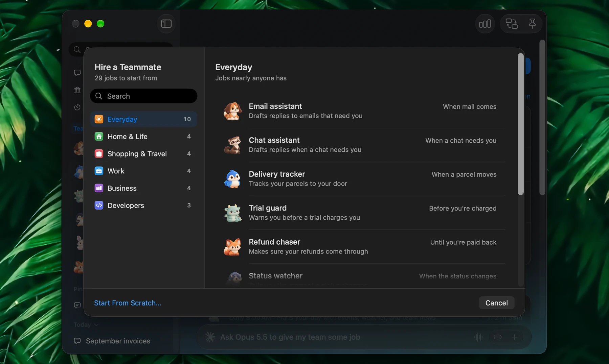The height and width of the screenshot is (364, 609).
Task: Click the Email assistant dog avatar
Action: point(232,111)
